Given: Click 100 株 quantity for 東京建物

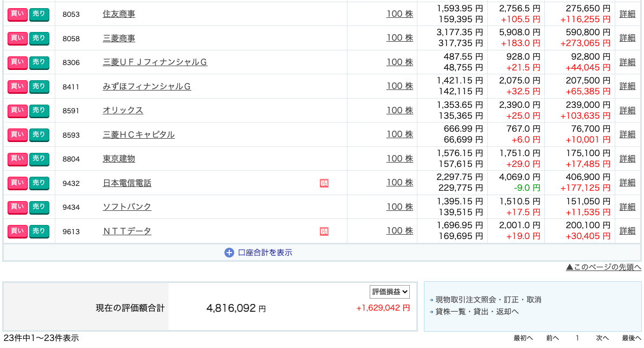Looking at the screenshot, I should [x=400, y=159].
